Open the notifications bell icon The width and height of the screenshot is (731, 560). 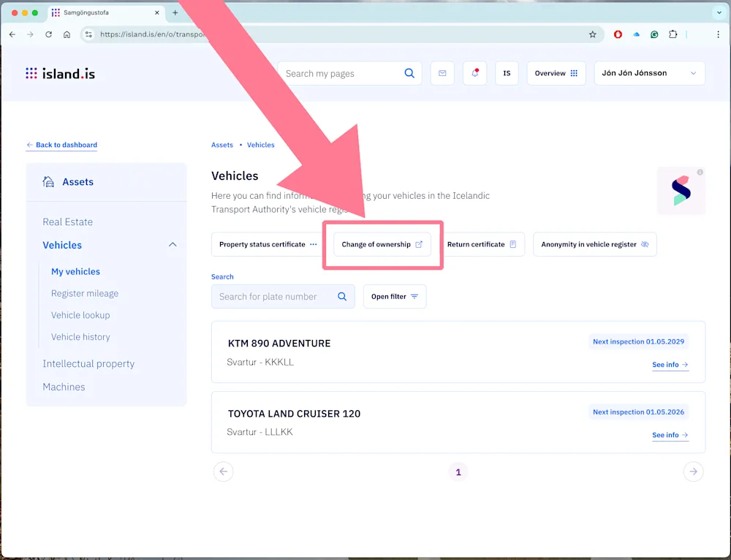pyautogui.click(x=474, y=73)
